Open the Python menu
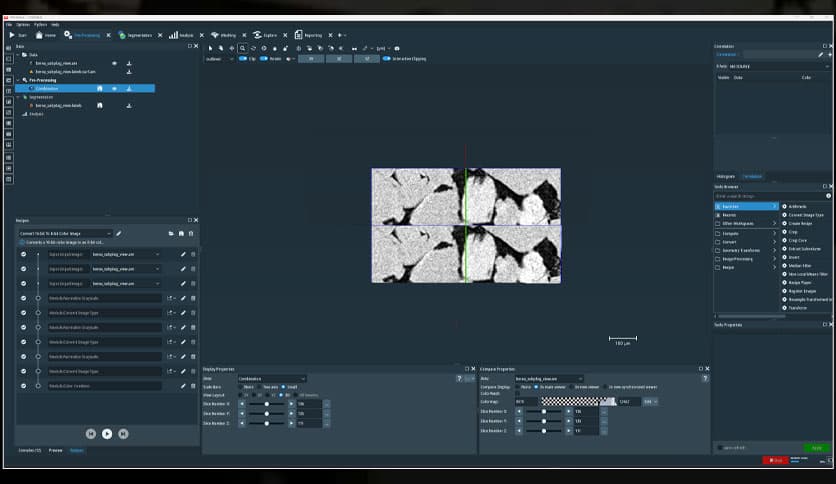The height and width of the screenshot is (484, 836). pos(41,24)
